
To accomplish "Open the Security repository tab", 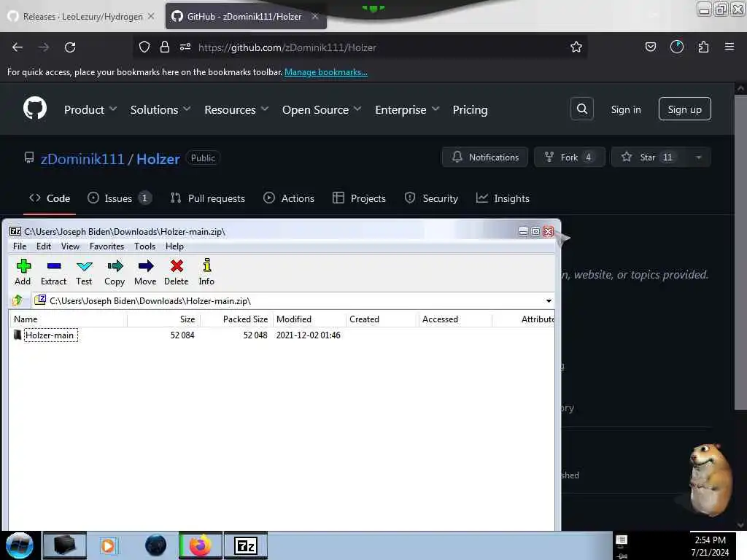I will point(431,198).
